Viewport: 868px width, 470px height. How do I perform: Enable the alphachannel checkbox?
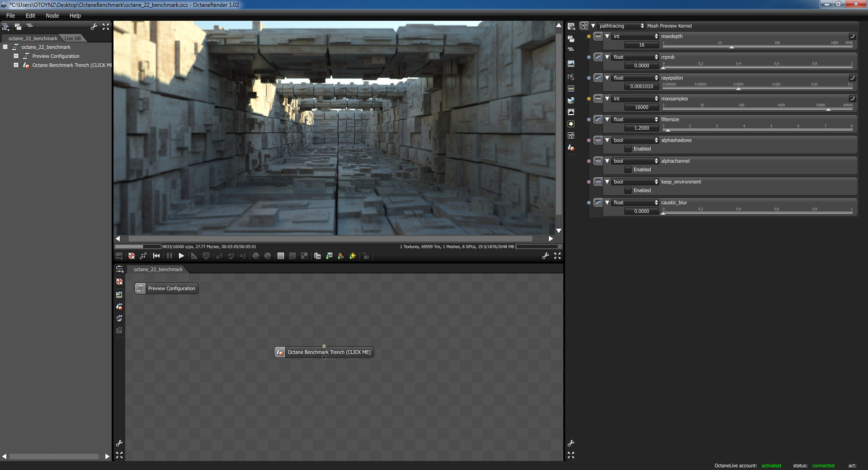pos(628,169)
